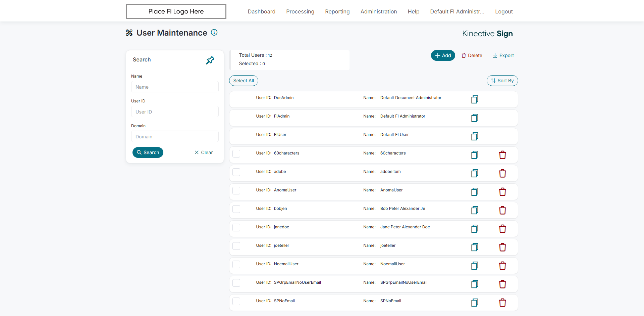This screenshot has height=316, width=644.
Task: Delete joeteller using the trash icon
Action: click(x=502, y=247)
